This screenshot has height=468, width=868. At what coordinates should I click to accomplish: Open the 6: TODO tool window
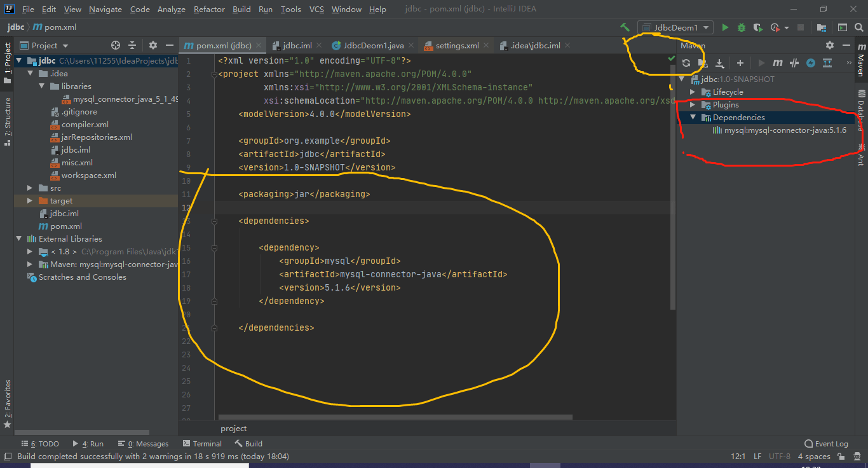tap(40, 444)
